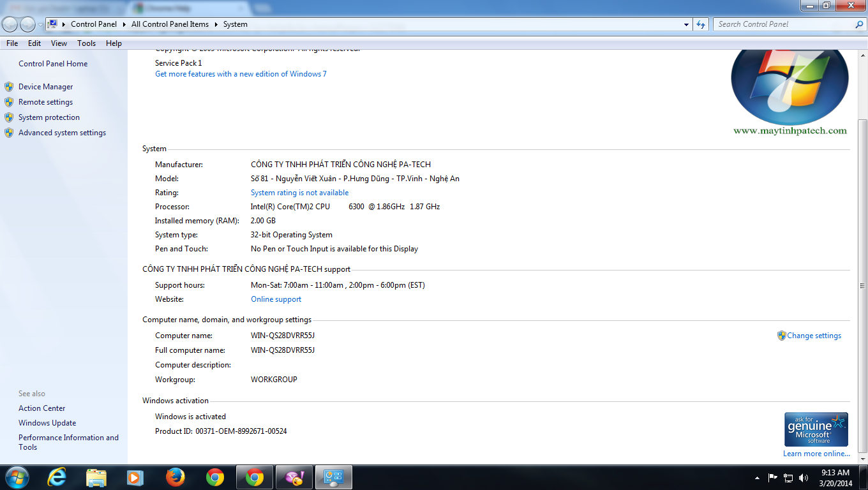Screen dimensions: 868x490
Task: Click the 'WORKGROUP' workgroup value
Action: pyautogui.click(x=274, y=380)
